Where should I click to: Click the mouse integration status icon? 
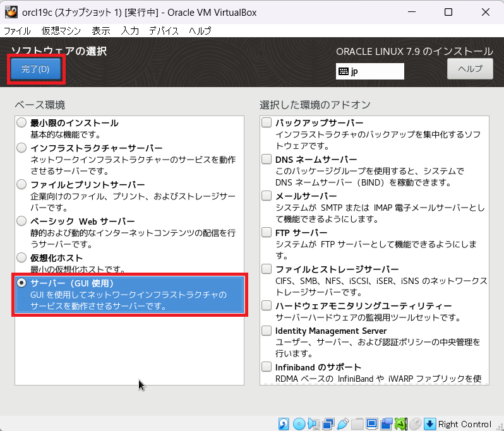click(x=416, y=423)
